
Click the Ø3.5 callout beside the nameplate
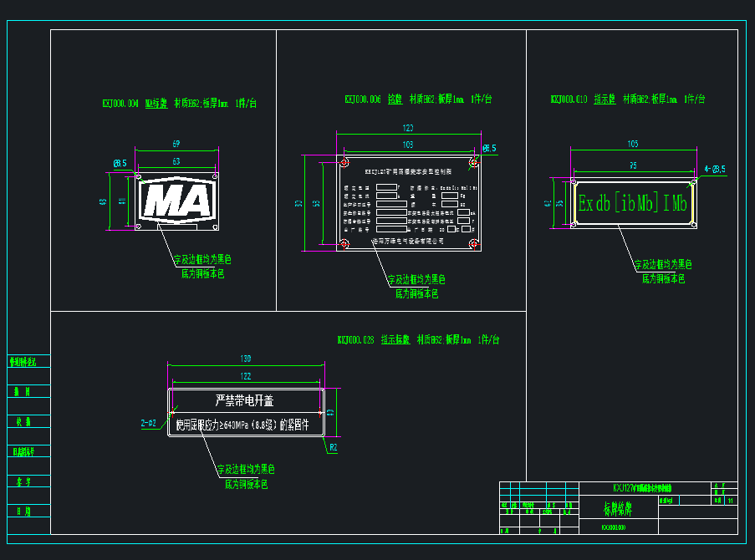point(489,148)
